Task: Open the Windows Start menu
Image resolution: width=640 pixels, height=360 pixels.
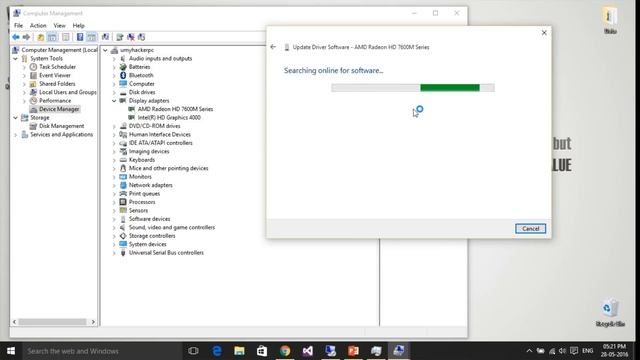Action: pos(11,351)
